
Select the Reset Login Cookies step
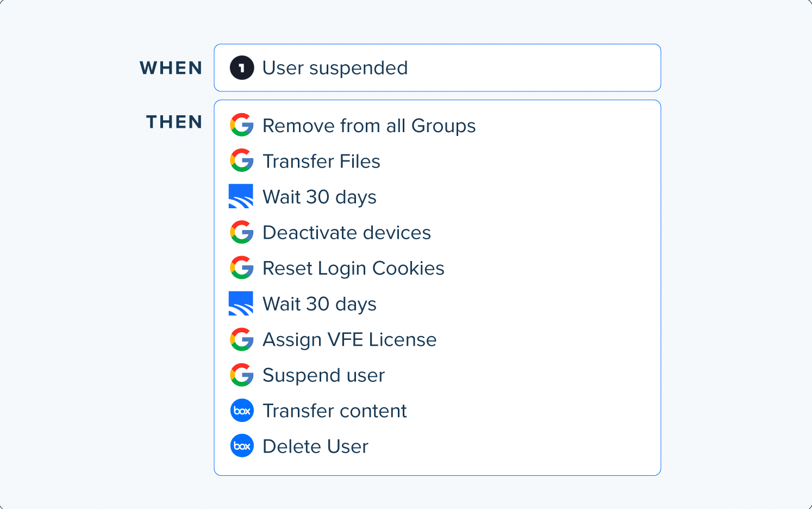click(353, 269)
